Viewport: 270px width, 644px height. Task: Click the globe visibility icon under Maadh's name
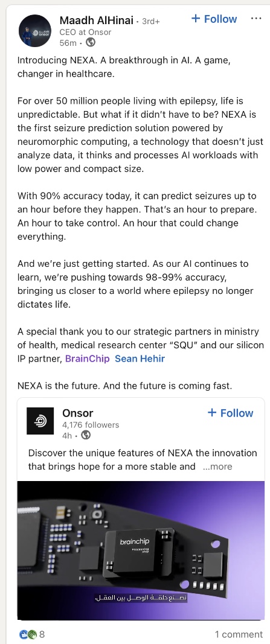pos(91,42)
